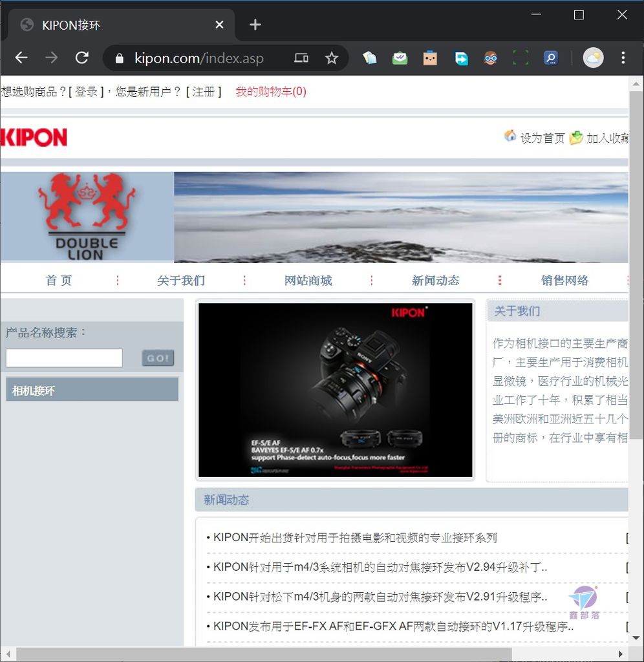This screenshot has height=662, width=644.
Task: Open the green envelope mail extension
Action: click(400, 58)
